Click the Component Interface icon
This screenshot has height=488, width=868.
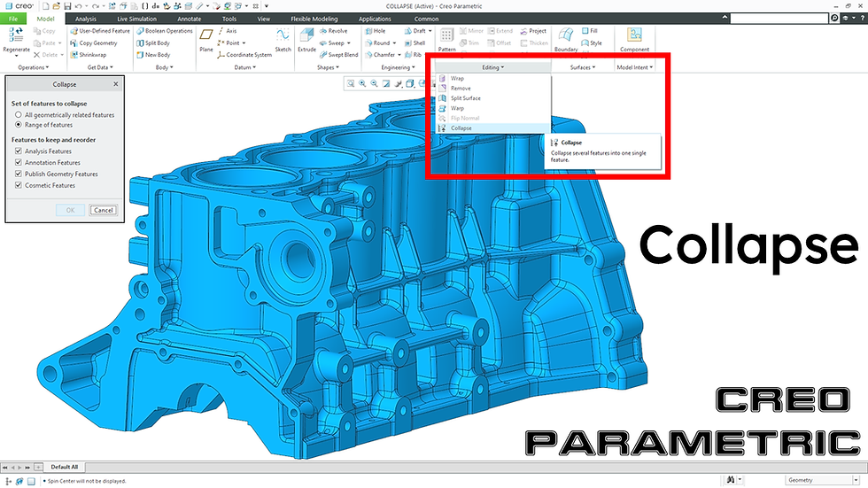click(634, 35)
